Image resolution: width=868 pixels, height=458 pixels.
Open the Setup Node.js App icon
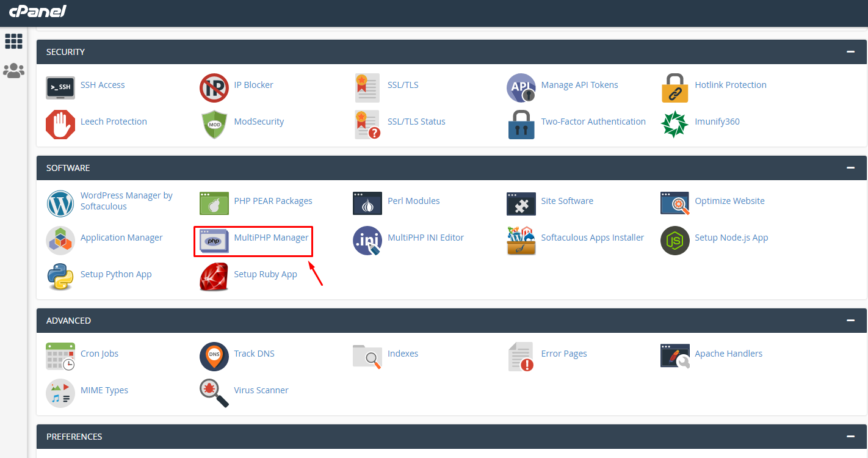(675, 241)
